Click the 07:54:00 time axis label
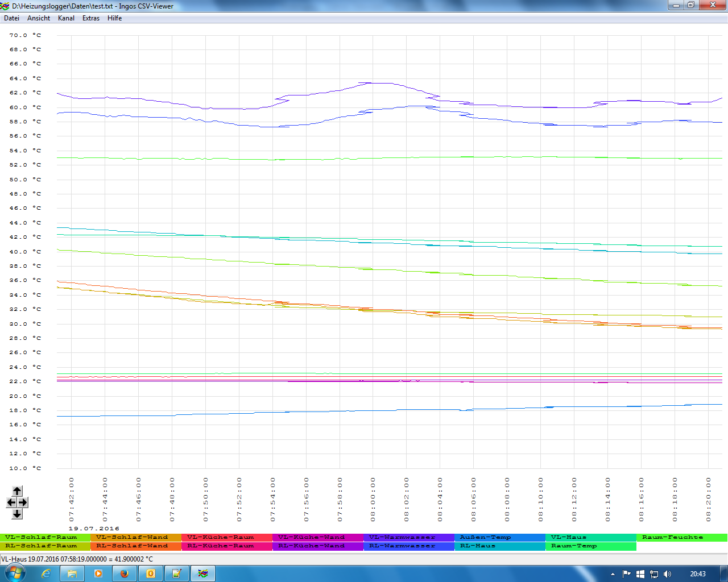This screenshot has width=728, height=582. (272, 500)
